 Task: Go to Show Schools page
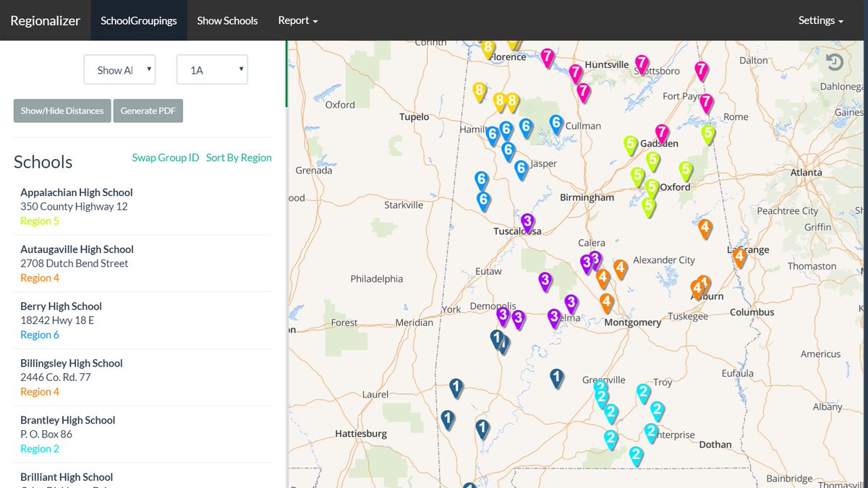click(x=227, y=20)
